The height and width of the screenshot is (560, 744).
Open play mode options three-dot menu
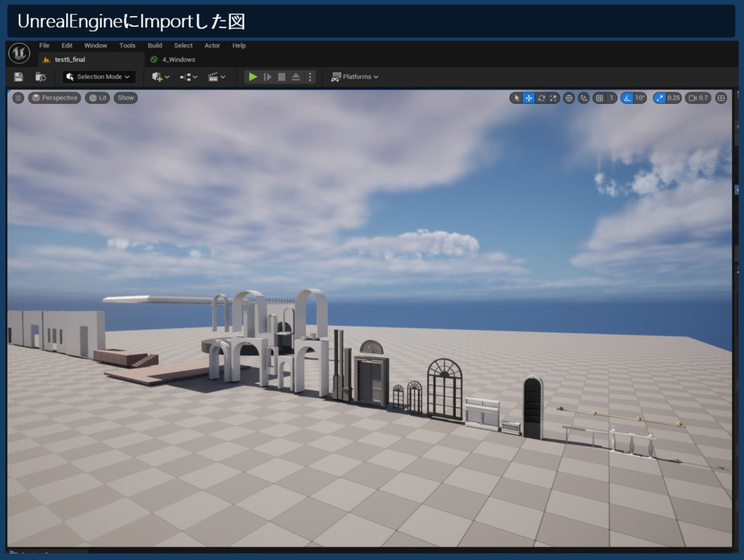click(x=310, y=77)
